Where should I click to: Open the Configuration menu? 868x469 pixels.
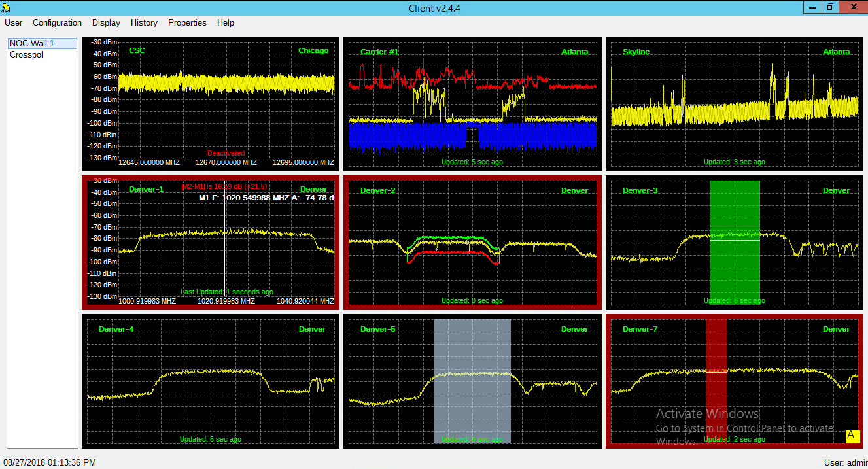pos(57,22)
